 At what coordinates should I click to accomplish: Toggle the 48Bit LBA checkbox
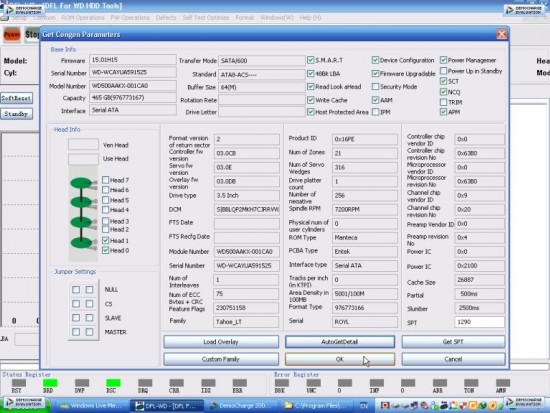coord(310,73)
